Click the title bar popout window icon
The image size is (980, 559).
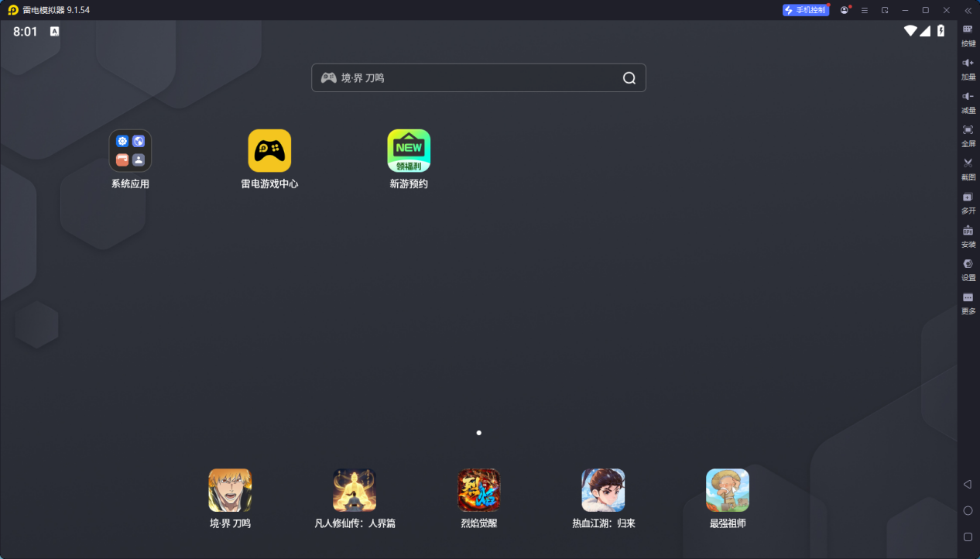[885, 10]
